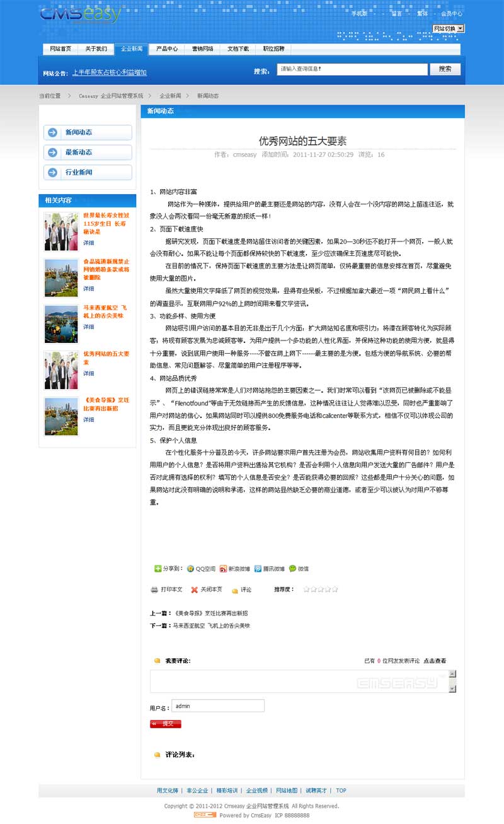Click the CmsEasy logo in header

point(79,15)
